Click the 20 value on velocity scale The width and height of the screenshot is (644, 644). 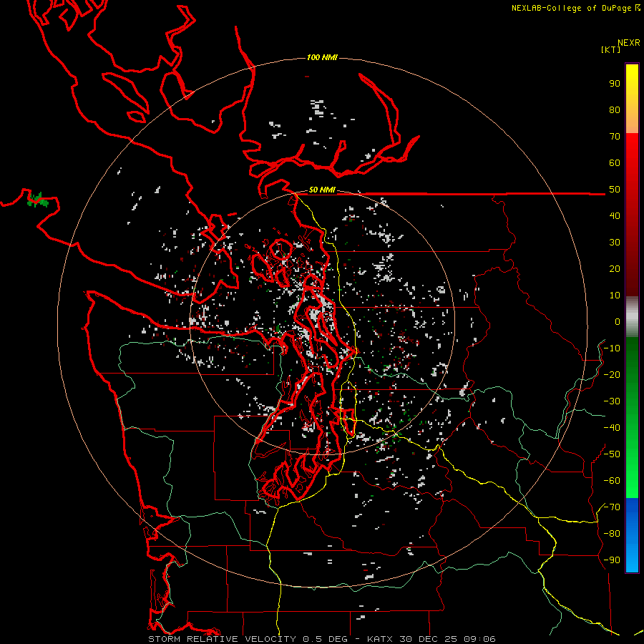[615, 269]
